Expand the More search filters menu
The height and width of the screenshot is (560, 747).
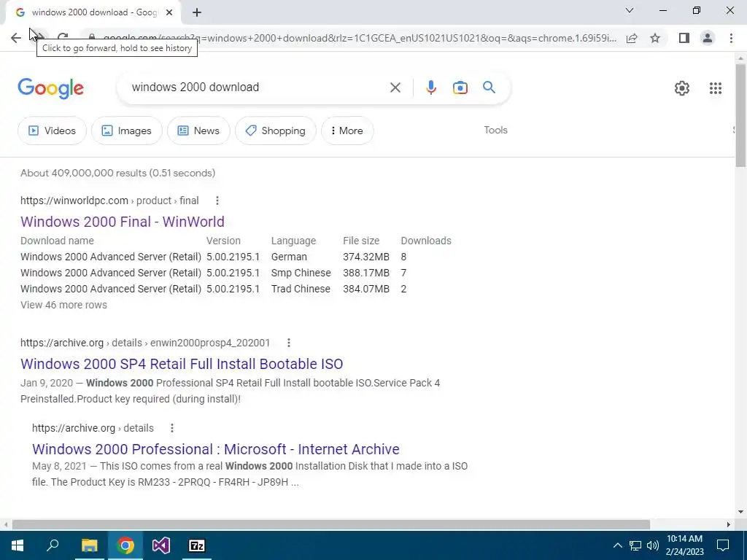pos(347,131)
